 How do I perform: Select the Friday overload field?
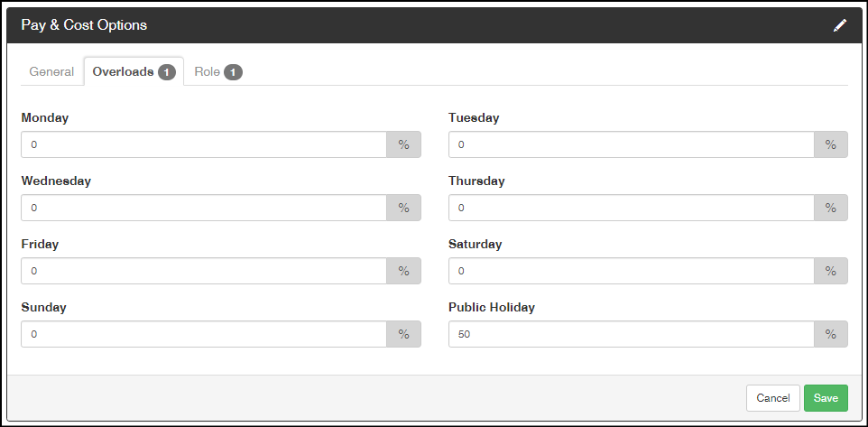[x=204, y=271]
